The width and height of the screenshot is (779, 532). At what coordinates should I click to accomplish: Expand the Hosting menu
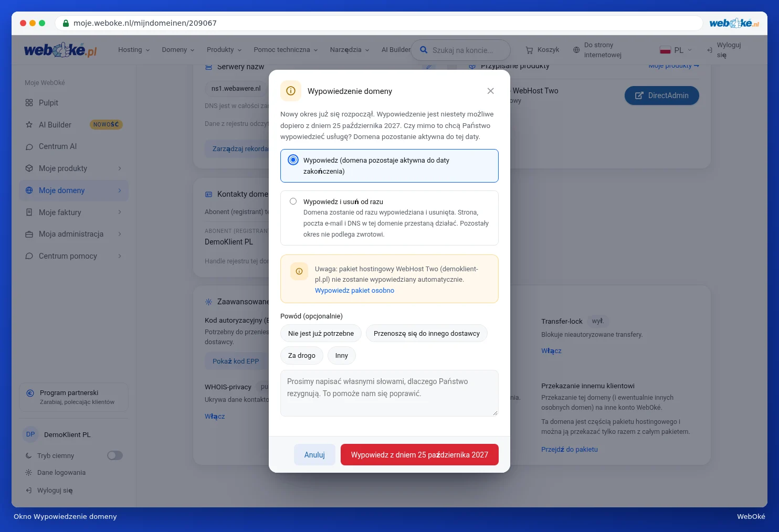134,50
